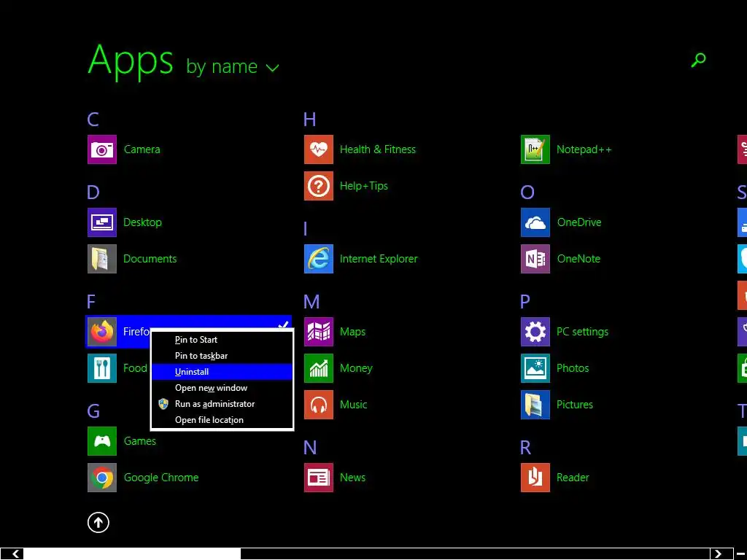This screenshot has width=747, height=560.
Task: Open the 'by name' sort dropdown
Action: pos(233,66)
